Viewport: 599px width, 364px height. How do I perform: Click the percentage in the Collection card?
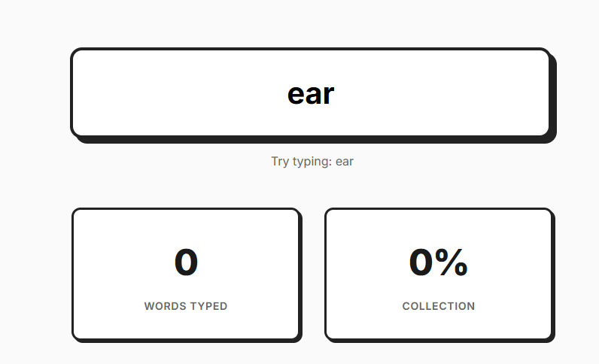(439, 262)
